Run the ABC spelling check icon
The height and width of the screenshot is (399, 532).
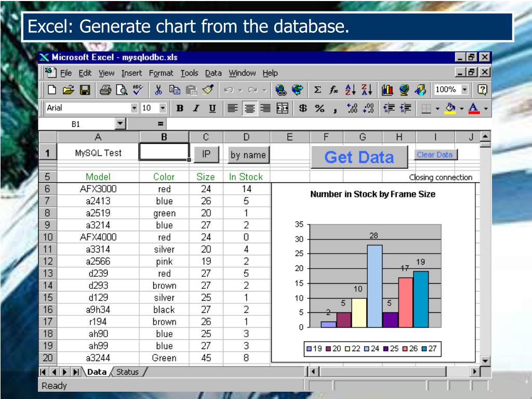[x=138, y=90]
